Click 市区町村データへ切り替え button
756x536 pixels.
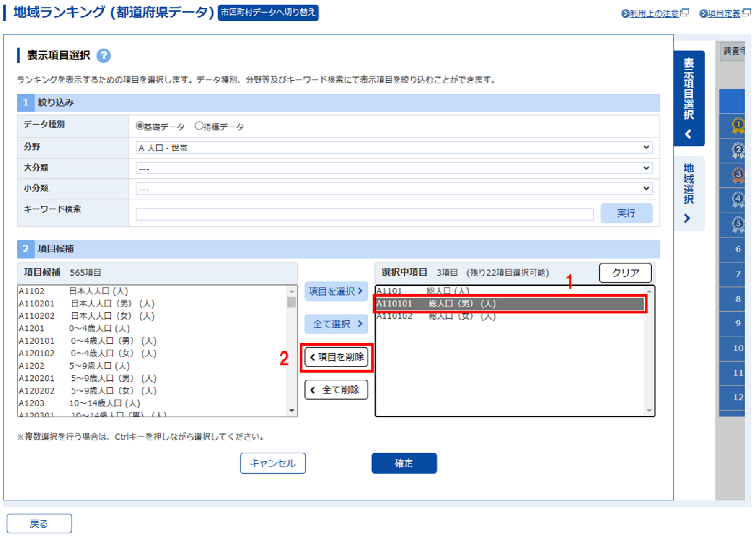[x=268, y=13]
